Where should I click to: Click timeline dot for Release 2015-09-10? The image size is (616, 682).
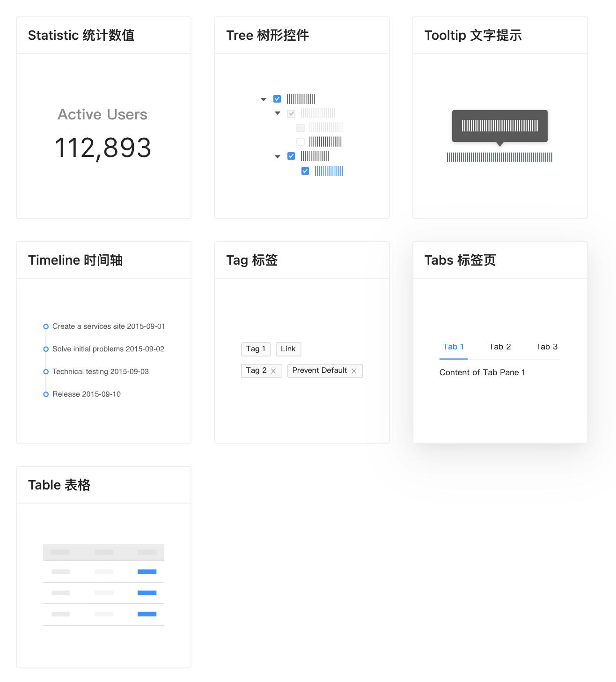click(46, 394)
